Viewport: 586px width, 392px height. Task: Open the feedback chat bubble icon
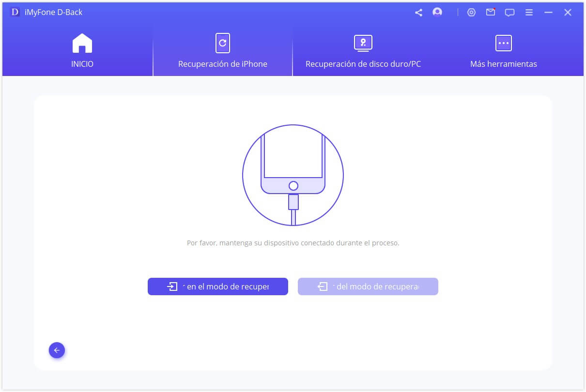pos(509,13)
